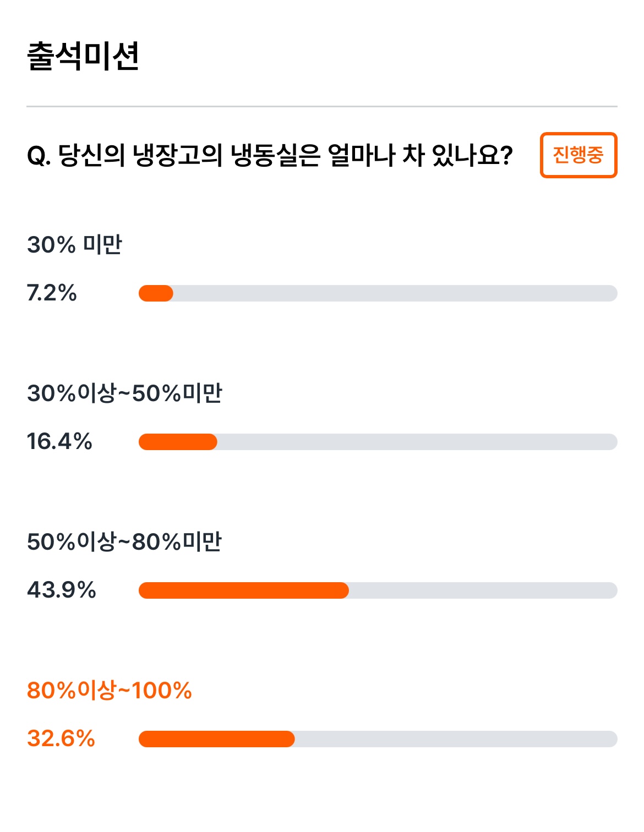Image resolution: width=644 pixels, height=832 pixels.
Task: Click the orange filled portion of 16.4% bar
Action: tap(178, 442)
